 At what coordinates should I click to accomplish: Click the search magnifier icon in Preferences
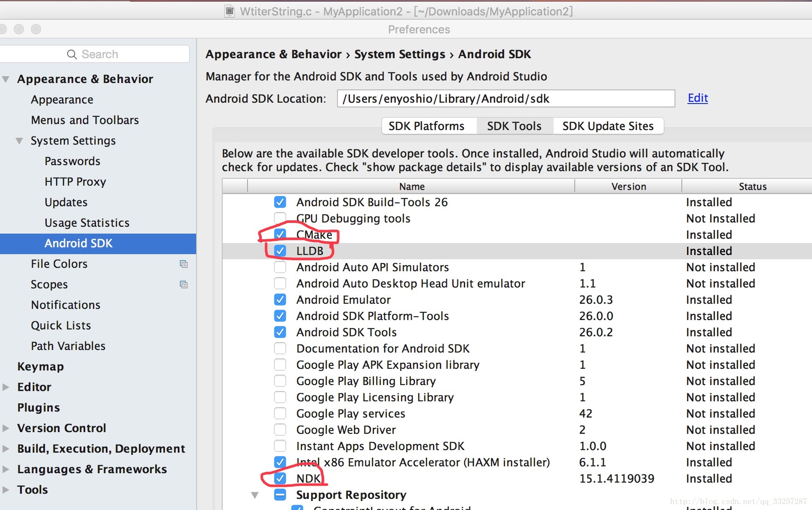coord(72,54)
